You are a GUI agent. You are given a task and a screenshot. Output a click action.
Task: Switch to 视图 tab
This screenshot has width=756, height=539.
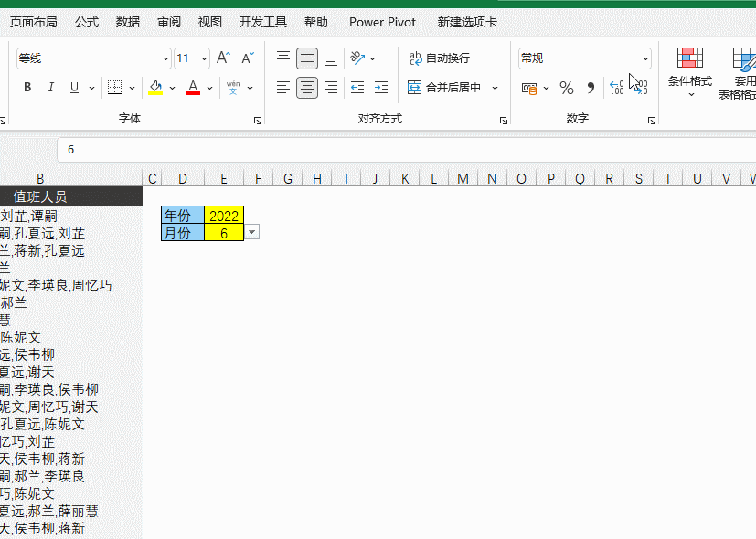[x=209, y=22]
